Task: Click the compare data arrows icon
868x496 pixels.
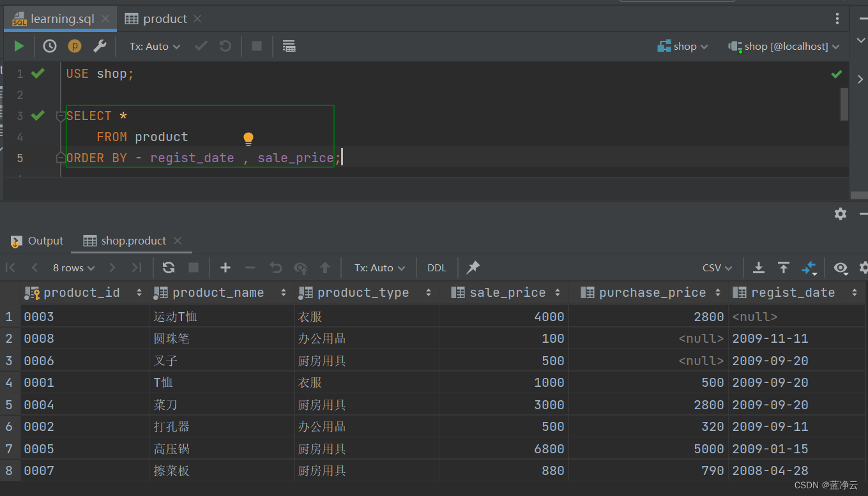Action: pos(809,268)
